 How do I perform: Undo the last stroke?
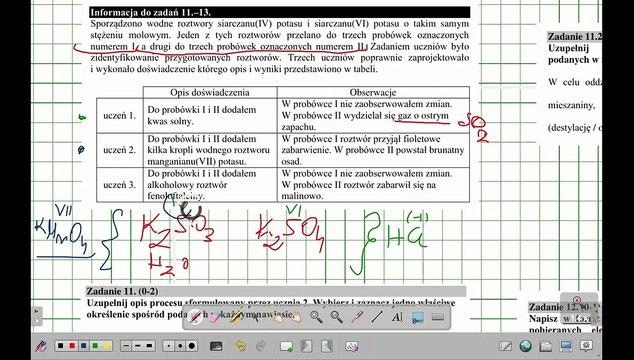click(x=241, y=346)
